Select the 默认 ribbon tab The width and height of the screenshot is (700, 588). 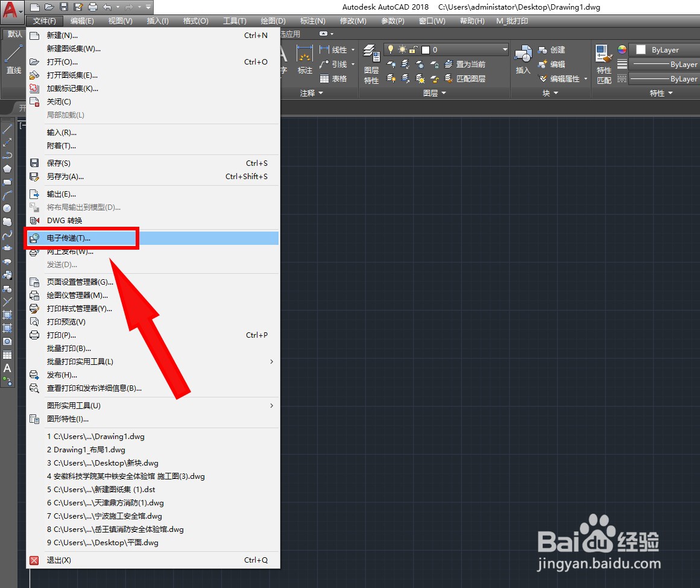(14, 34)
